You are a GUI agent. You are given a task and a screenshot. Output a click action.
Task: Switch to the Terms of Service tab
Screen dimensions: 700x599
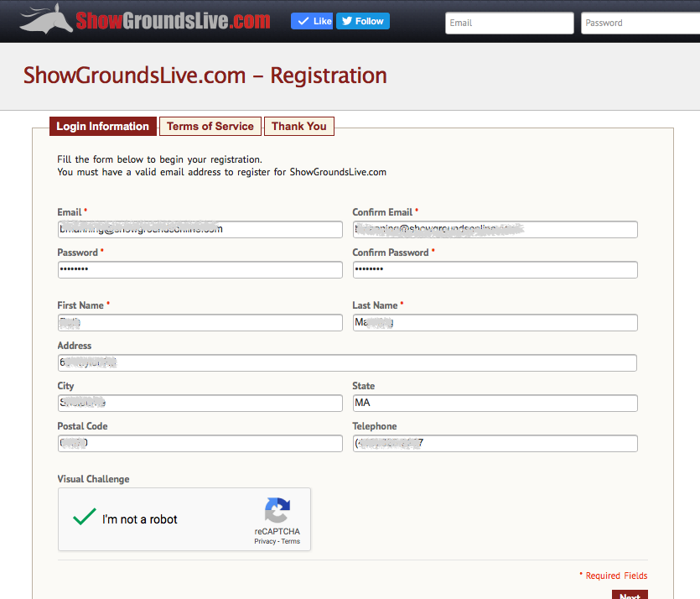click(x=210, y=127)
